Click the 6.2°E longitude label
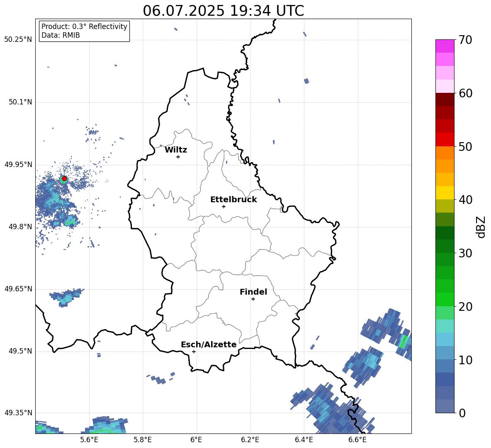Screen dimensions: 491x448 (250, 440)
